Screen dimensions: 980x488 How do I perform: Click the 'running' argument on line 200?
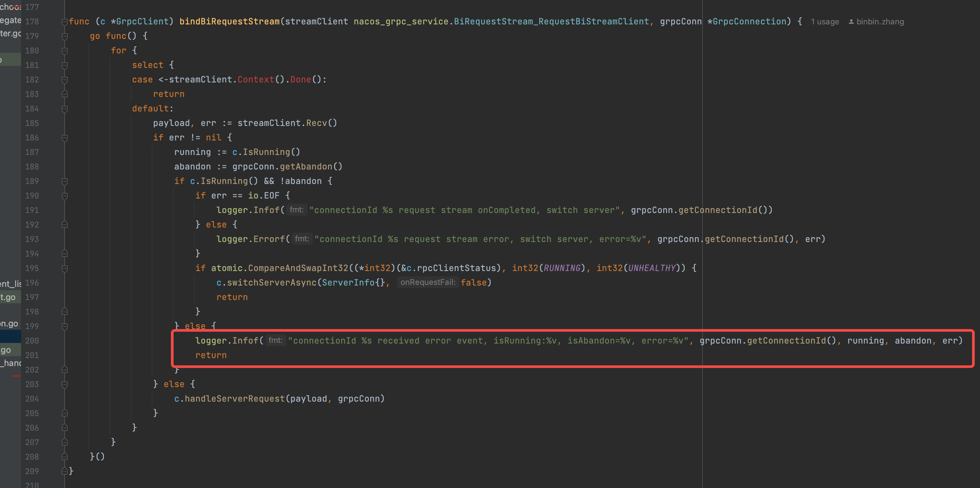click(866, 341)
